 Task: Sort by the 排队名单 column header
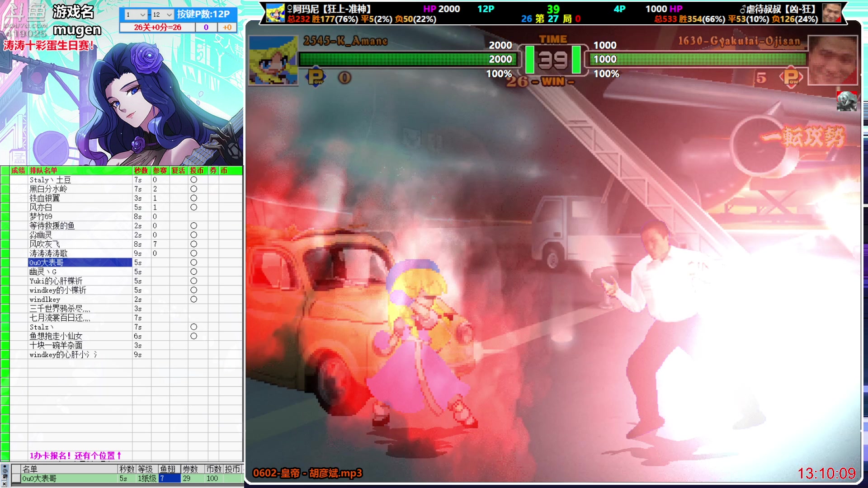click(80, 170)
